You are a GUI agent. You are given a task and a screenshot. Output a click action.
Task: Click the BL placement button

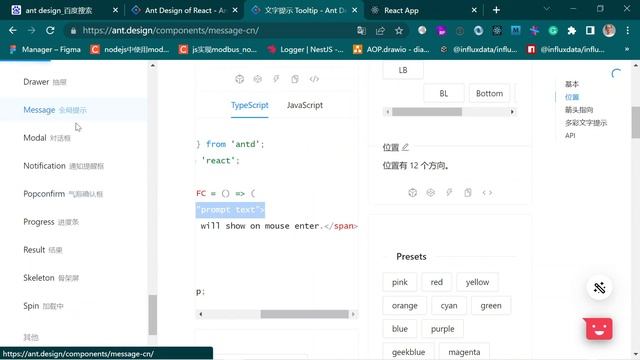(x=444, y=93)
